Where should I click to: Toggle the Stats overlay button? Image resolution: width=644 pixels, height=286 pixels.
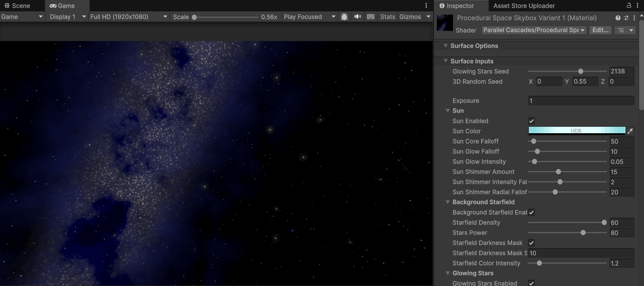(387, 17)
